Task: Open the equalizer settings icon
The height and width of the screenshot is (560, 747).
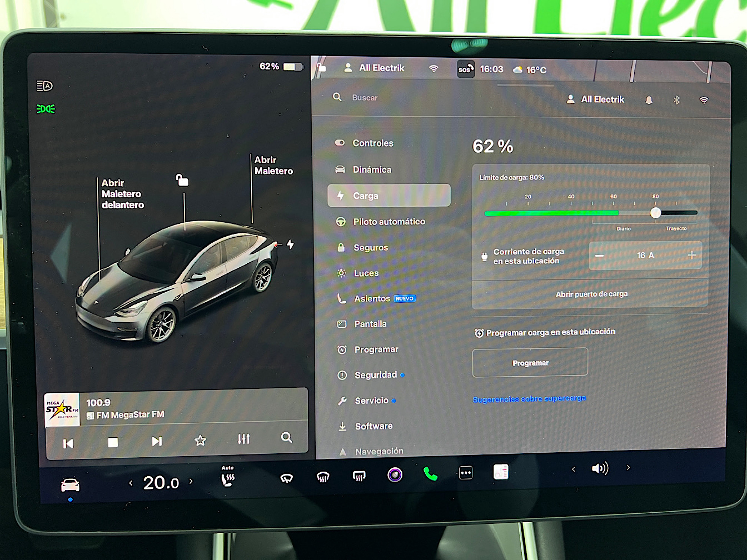Action: 243,439
